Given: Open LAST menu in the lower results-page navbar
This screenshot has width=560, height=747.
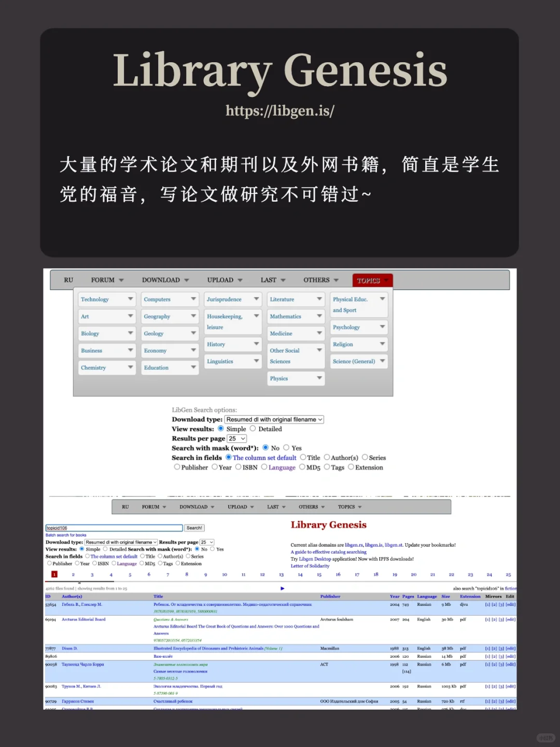Looking at the screenshot, I should tap(276, 507).
